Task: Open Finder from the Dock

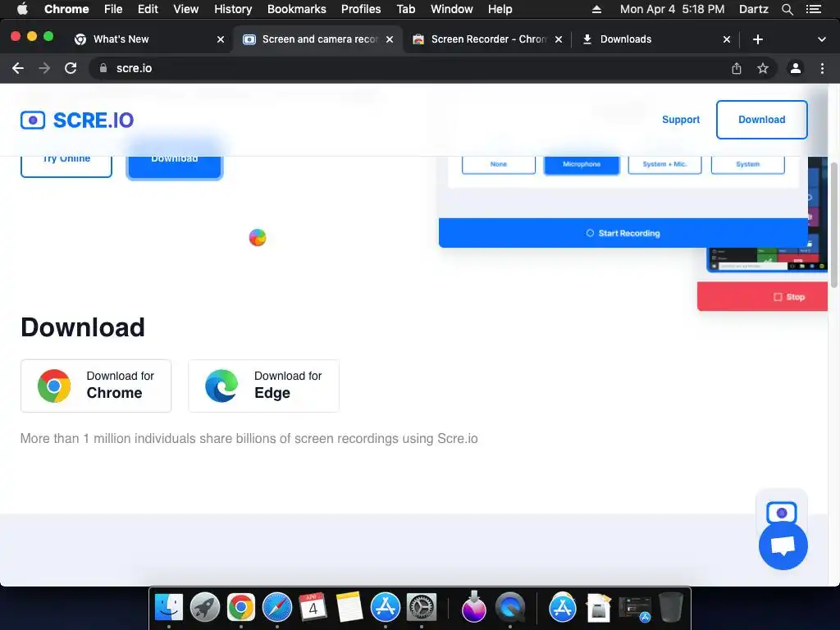Action: [x=169, y=608]
